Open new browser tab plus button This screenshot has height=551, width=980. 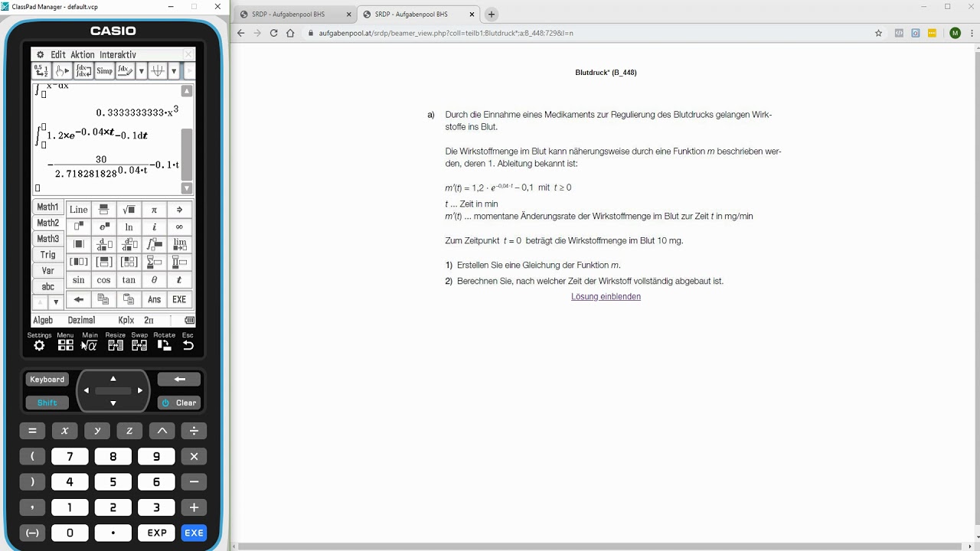coord(492,14)
